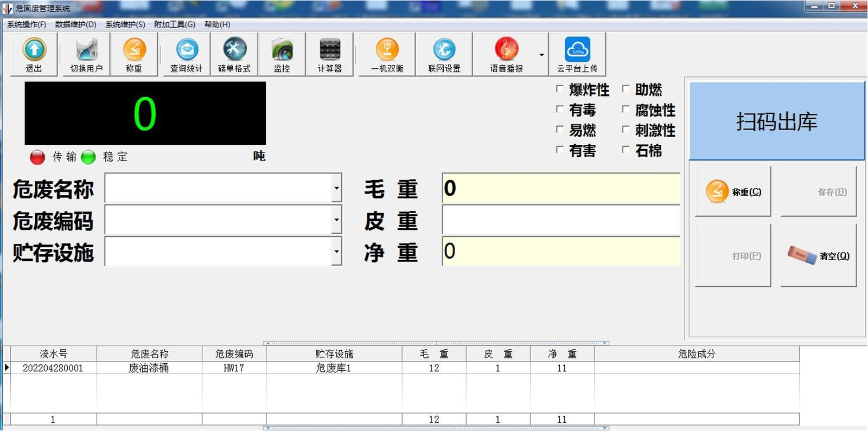Screen dimensions: 868x431
Task: Click the red 传输 status indicator
Action: tap(37, 157)
